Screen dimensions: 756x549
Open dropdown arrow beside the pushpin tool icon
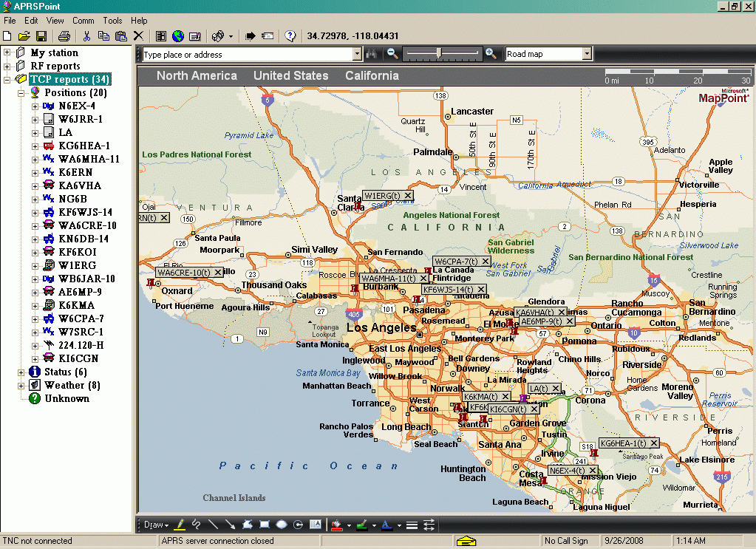231,36
